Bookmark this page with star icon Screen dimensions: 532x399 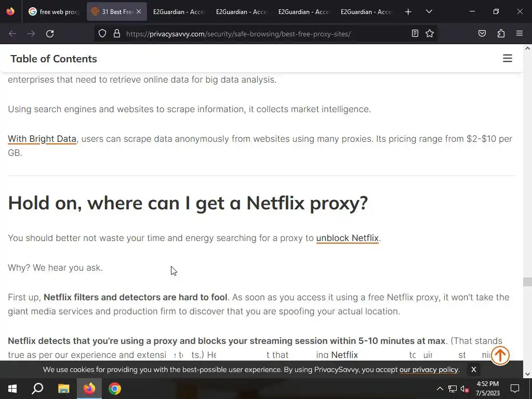tap(430, 33)
